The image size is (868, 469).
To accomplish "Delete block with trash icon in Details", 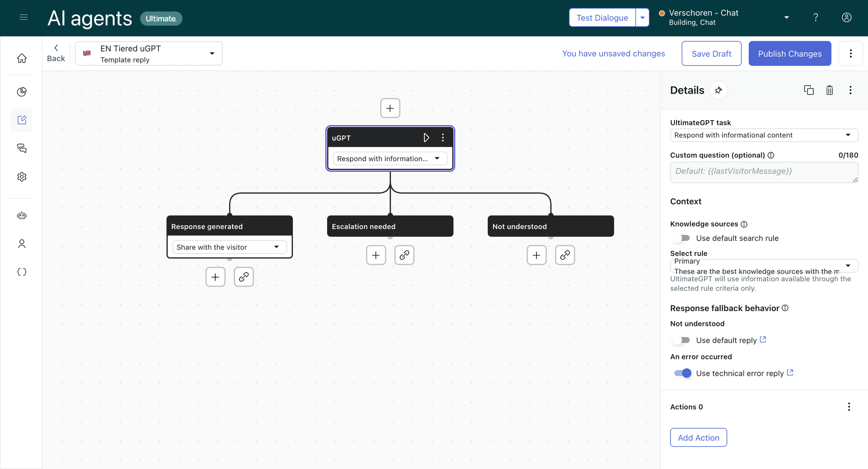I will tap(829, 90).
